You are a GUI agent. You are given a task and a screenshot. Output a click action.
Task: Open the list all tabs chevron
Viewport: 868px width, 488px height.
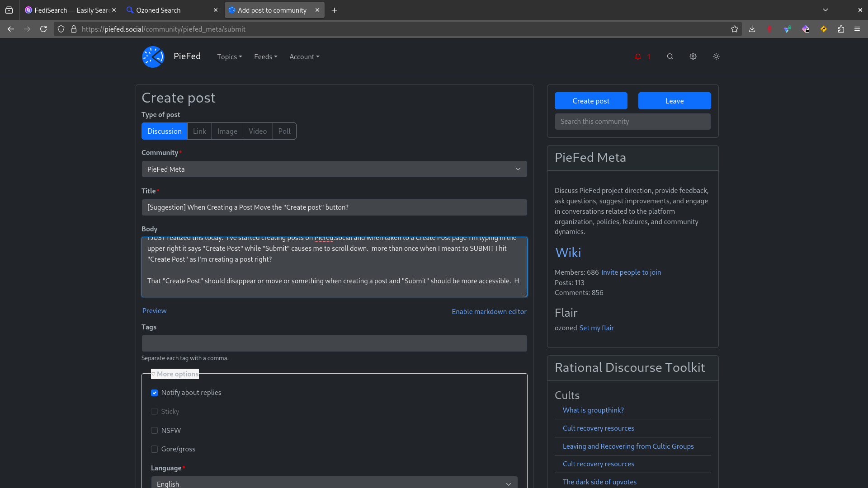click(x=826, y=10)
